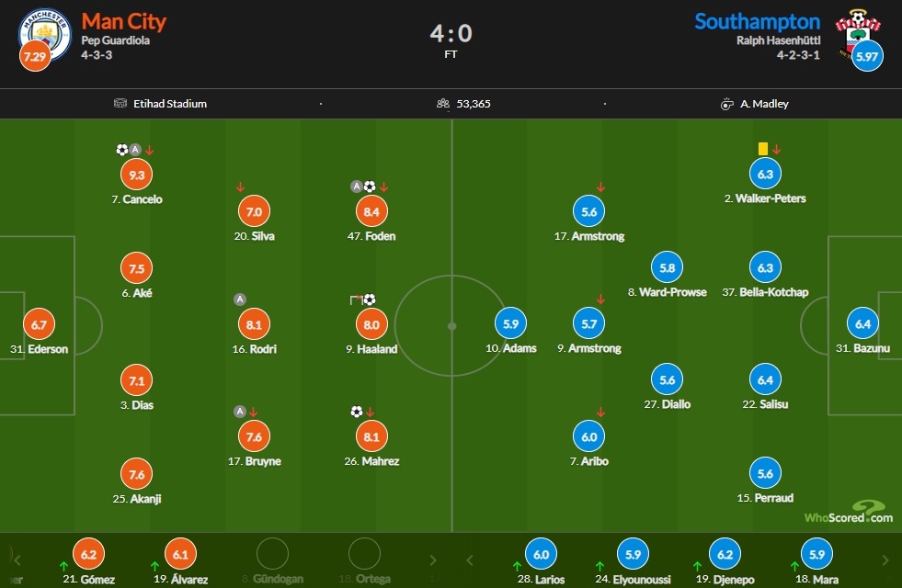
Task: Click the referee whistle icon
Action: click(x=726, y=104)
